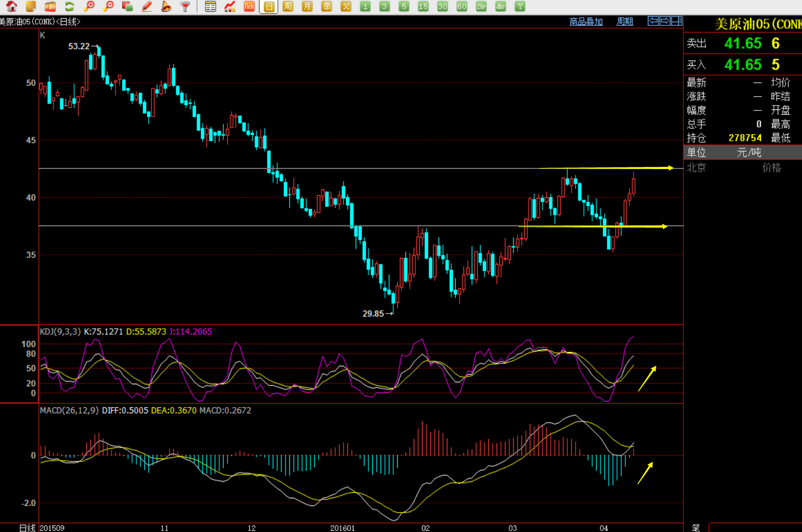The width and height of the screenshot is (802, 532).
Task: Click the Home icon in the toolbar
Action: (x=12, y=7)
